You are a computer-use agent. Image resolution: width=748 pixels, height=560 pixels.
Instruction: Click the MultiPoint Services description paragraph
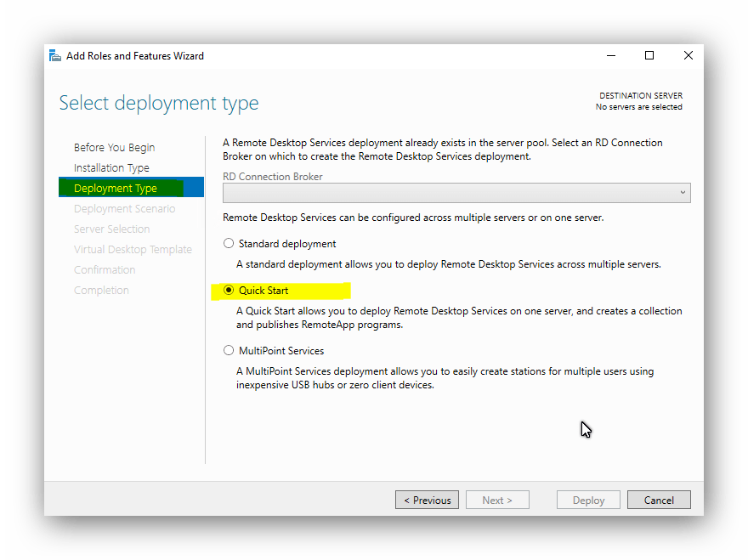pos(445,378)
